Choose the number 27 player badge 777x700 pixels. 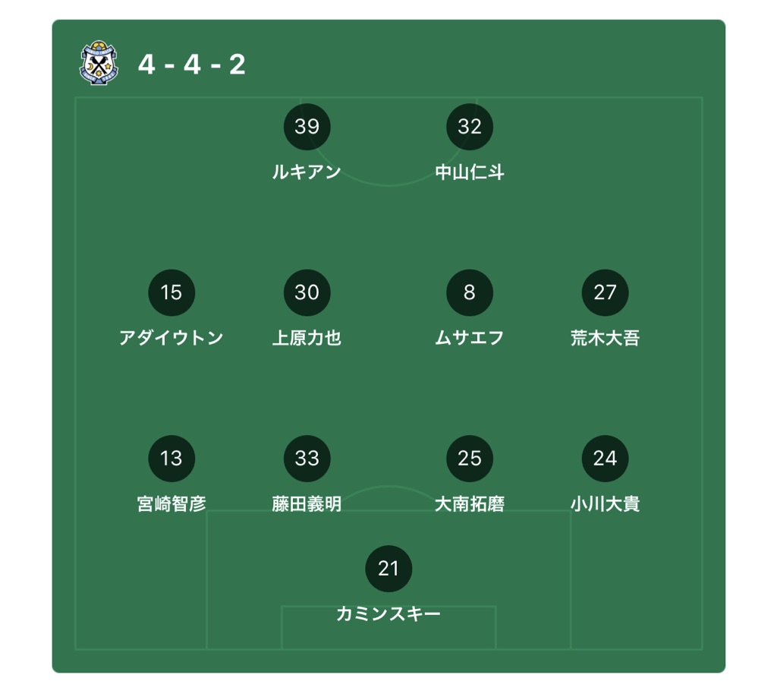pyautogui.click(x=605, y=292)
